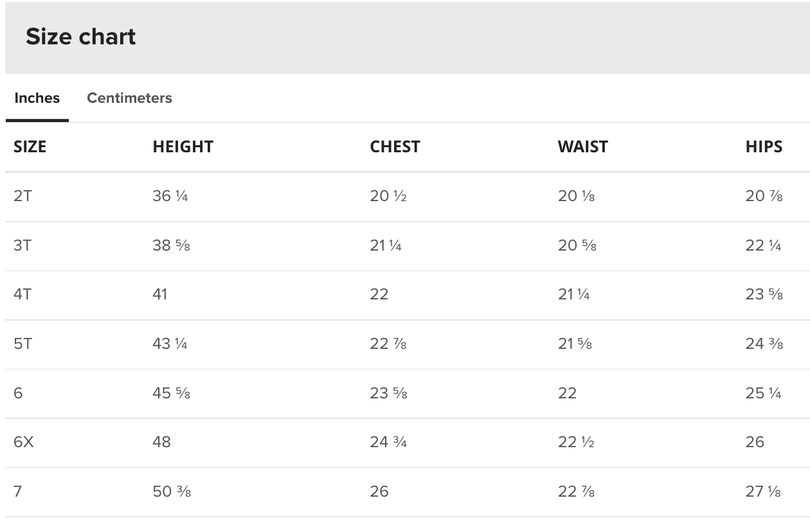
Task: Click the WAIST column header
Action: [582, 146]
